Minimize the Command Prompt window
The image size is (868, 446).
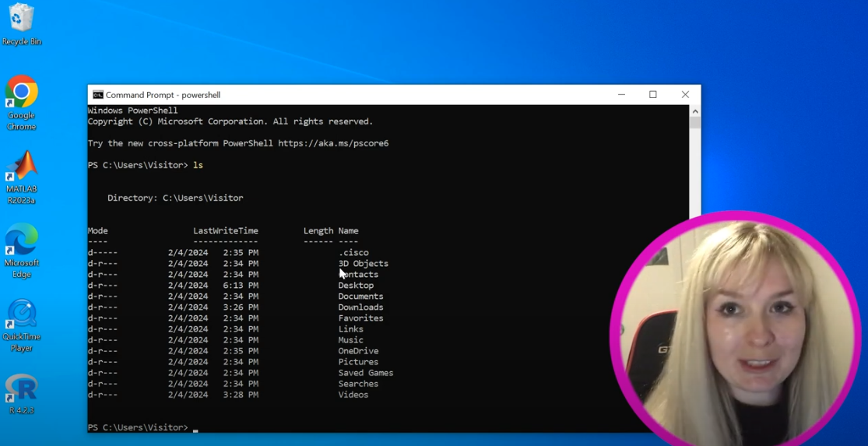(622, 95)
